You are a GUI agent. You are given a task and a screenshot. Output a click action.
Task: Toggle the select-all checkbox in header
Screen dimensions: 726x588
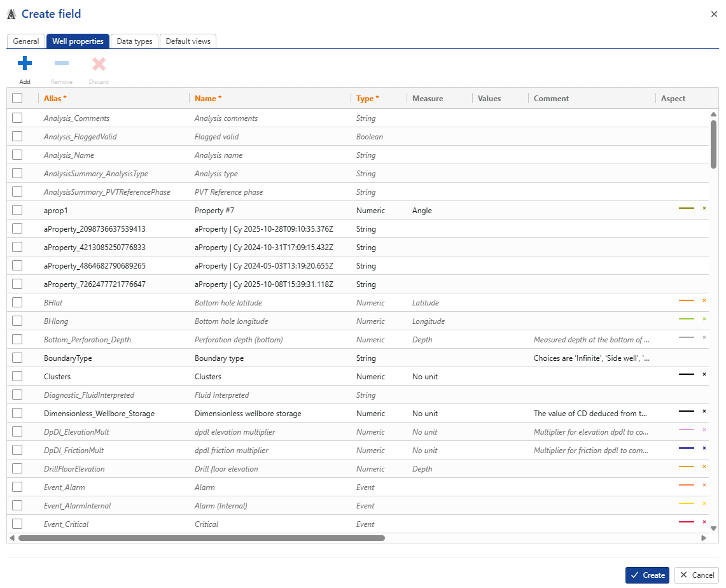[17, 98]
